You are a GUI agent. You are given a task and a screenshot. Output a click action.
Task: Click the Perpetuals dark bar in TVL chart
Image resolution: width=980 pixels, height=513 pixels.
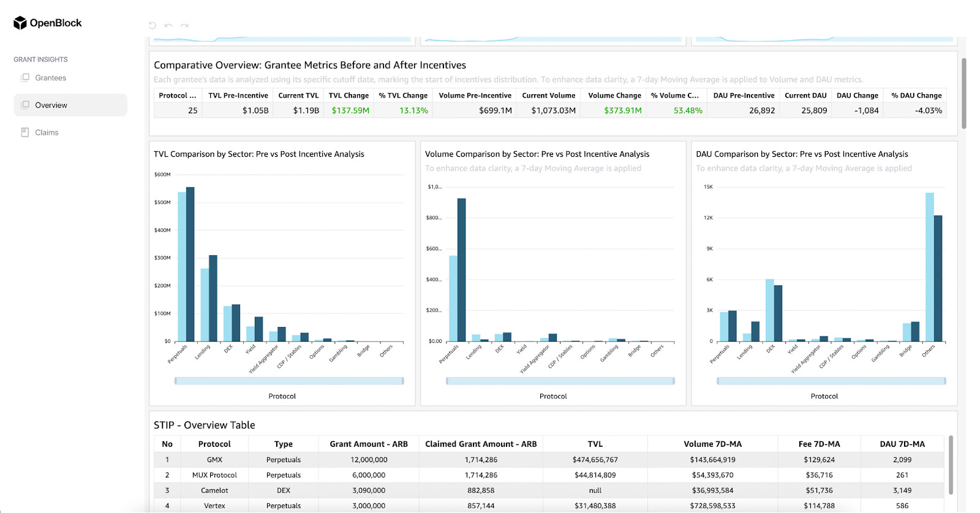pos(190,264)
